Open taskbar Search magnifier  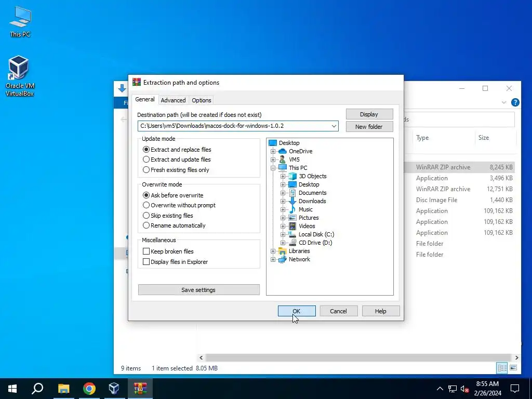point(37,389)
